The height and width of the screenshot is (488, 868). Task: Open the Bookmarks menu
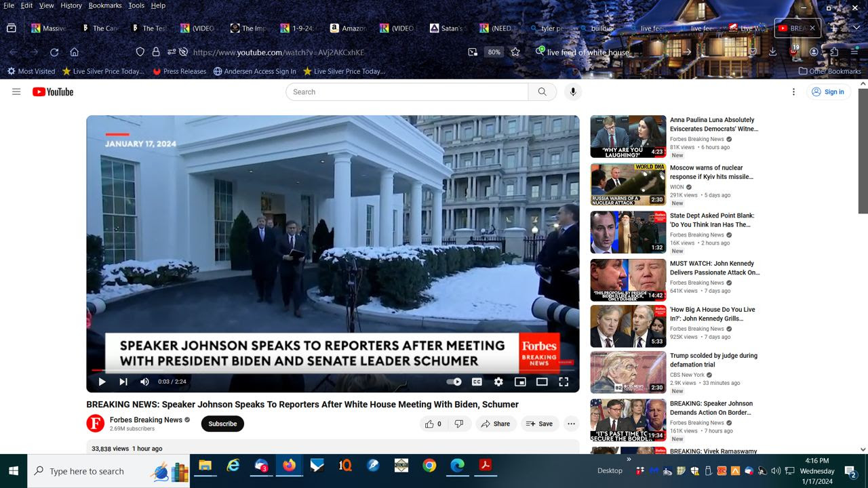point(105,5)
